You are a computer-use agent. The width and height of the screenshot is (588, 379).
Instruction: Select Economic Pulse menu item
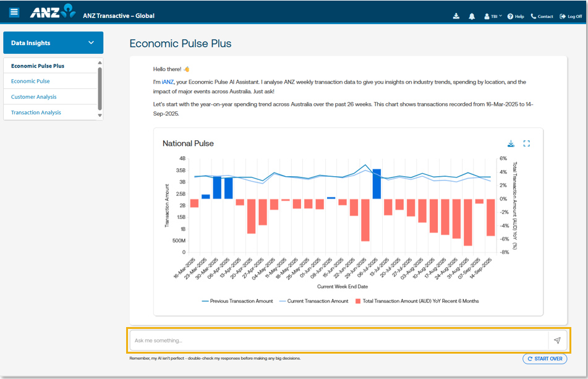pyautogui.click(x=30, y=81)
